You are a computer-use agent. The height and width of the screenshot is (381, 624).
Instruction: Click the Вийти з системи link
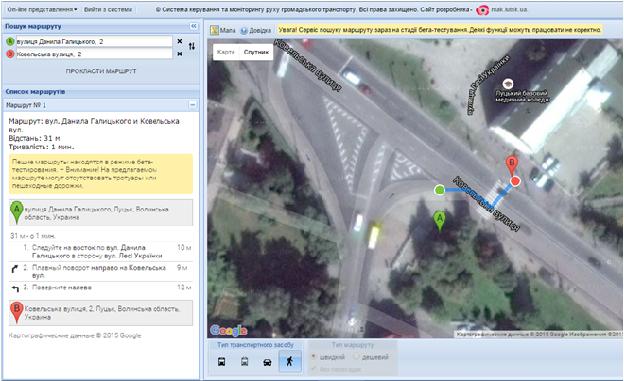[108, 9]
